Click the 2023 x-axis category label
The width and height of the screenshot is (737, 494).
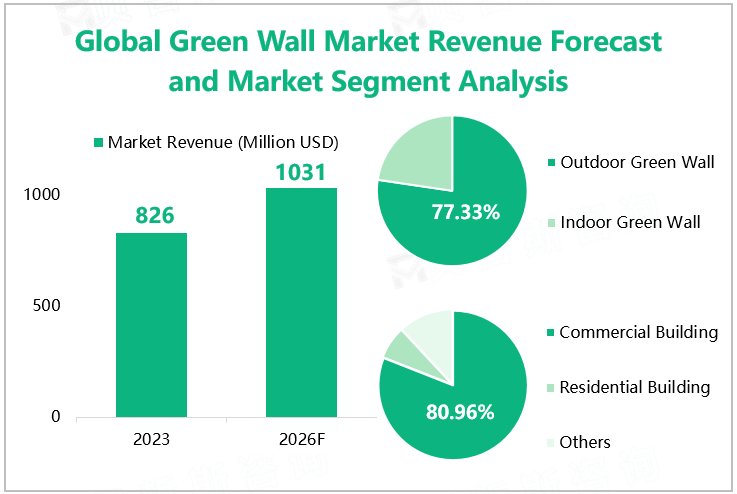151,439
